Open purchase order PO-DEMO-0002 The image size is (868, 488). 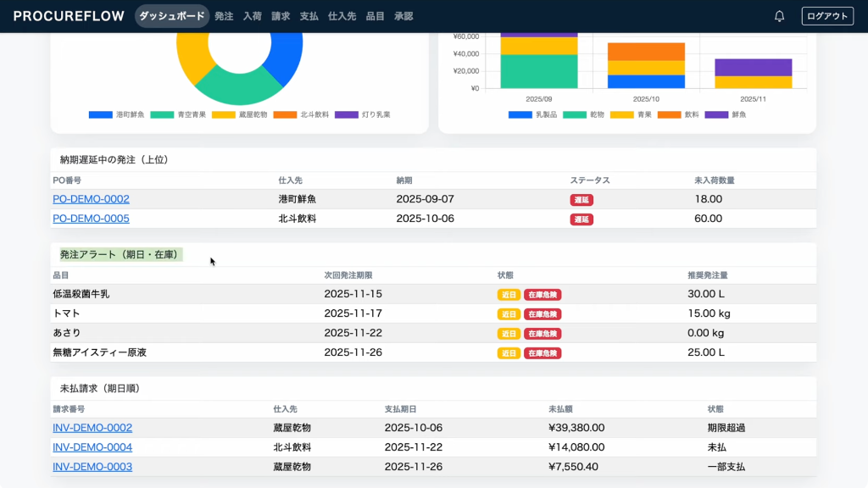pos(91,199)
